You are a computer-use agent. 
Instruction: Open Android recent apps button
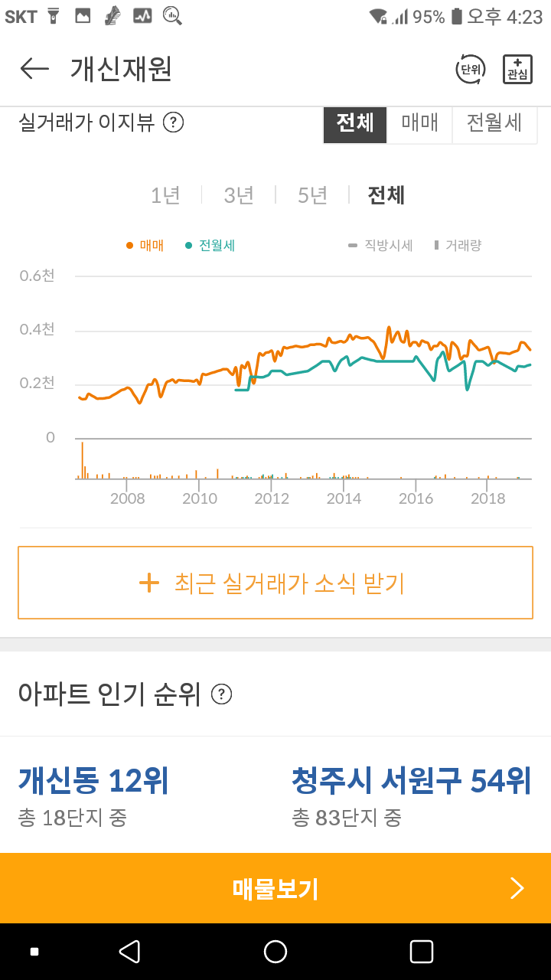tap(422, 952)
